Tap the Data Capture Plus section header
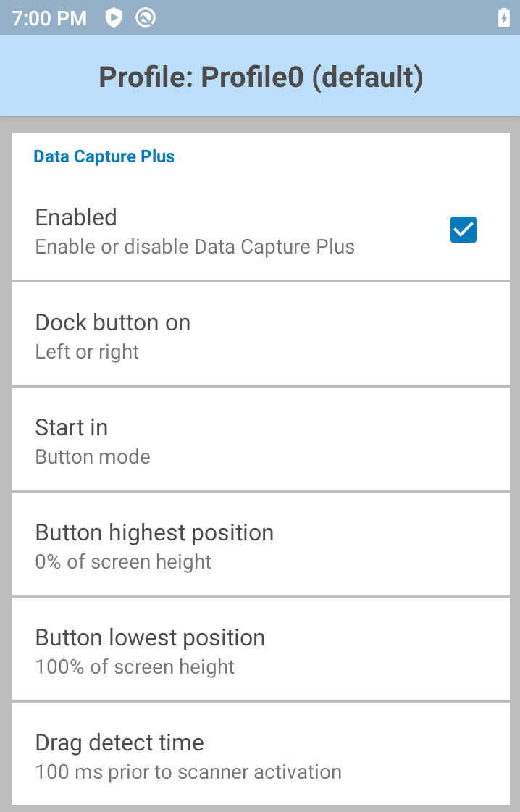This screenshot has height=812, width=520. pyautogui.click(x=104, y=156)
